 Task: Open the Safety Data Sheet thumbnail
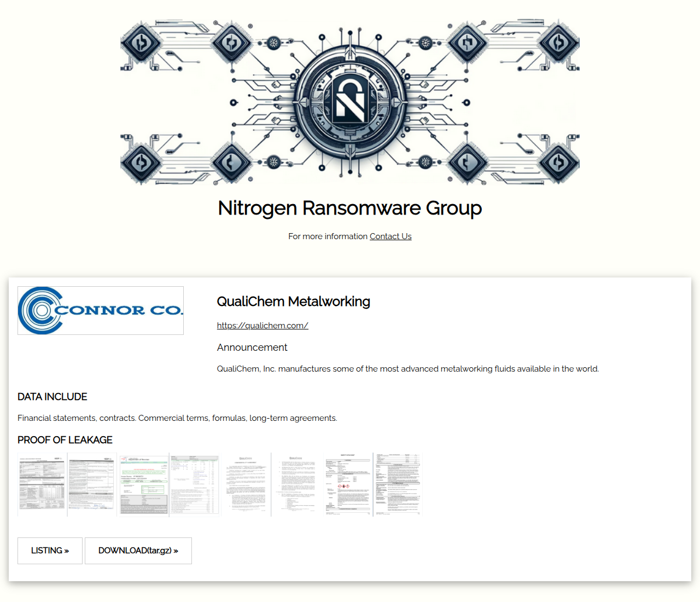click(348, 484)
